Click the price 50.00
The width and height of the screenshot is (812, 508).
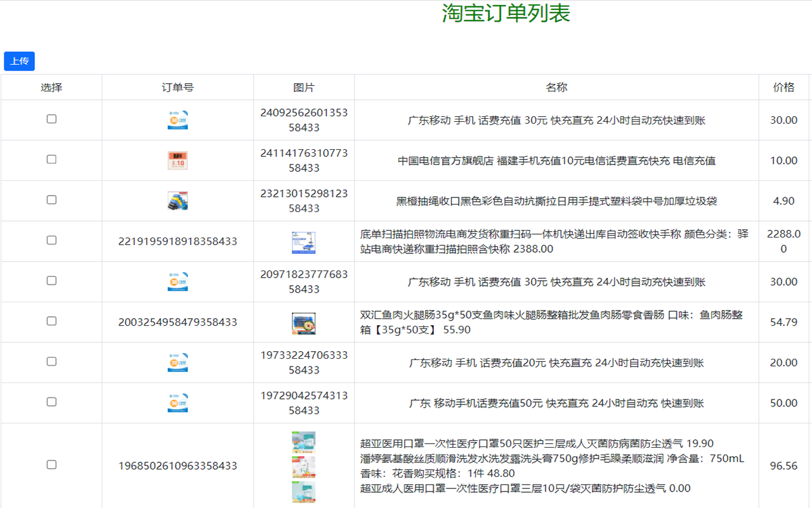click(783, 403)
